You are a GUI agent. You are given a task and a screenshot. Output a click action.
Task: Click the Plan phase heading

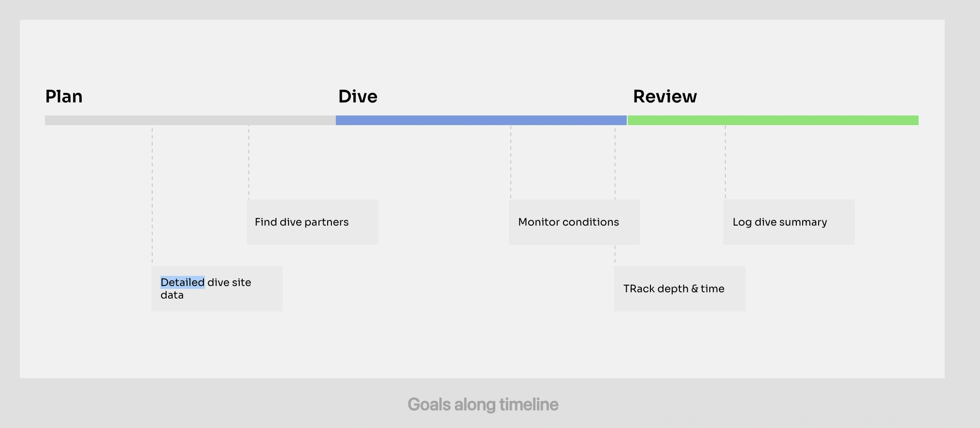64,97
